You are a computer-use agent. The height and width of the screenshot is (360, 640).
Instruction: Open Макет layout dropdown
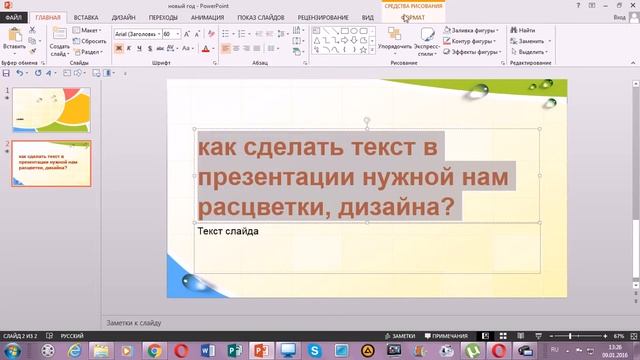pyautogui.click(x=87, y=30)
